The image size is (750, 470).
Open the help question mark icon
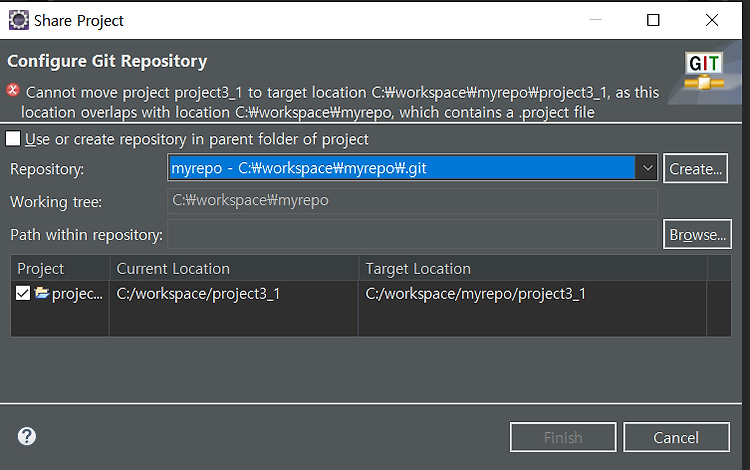coord(27,436)
